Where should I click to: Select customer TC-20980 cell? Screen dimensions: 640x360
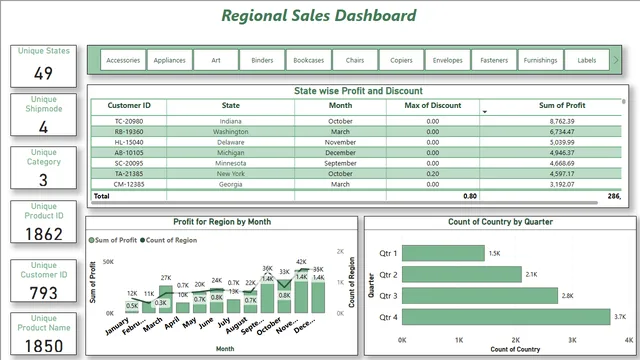pyautogui.click(x=129, y=121)
